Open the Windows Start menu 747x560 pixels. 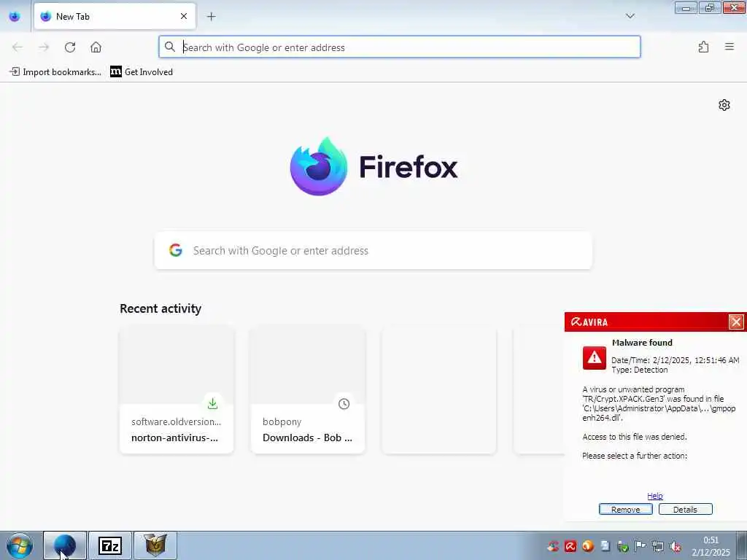(x=20, y=545)
